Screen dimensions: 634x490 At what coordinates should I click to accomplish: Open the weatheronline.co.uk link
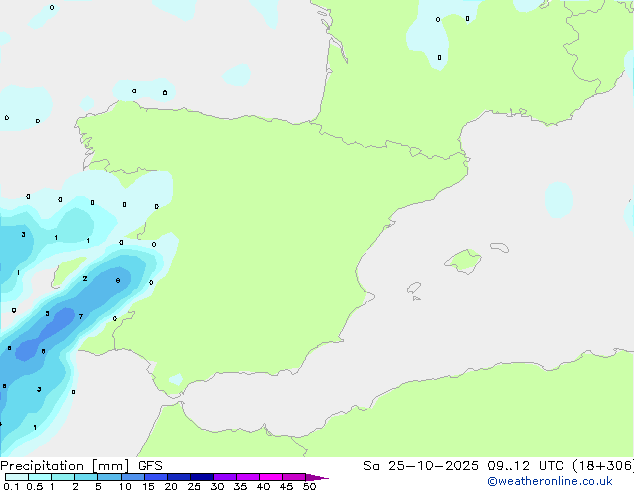pyautogui.click(x=550, y=481)
